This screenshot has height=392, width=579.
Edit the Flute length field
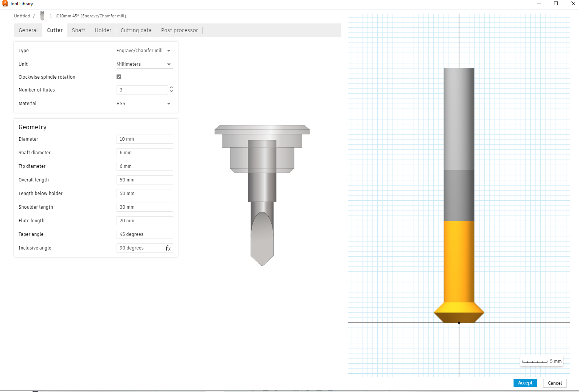click(x=145, y=221)
